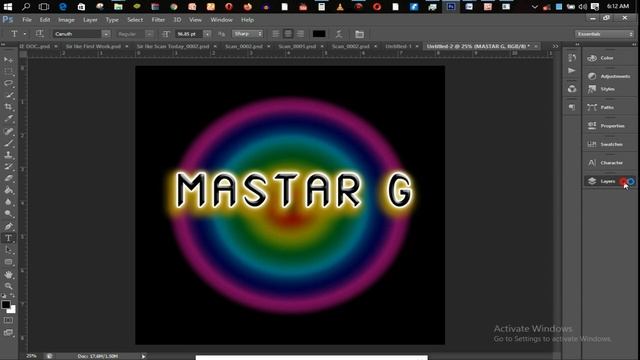Select the Move tool

(9, 60)
